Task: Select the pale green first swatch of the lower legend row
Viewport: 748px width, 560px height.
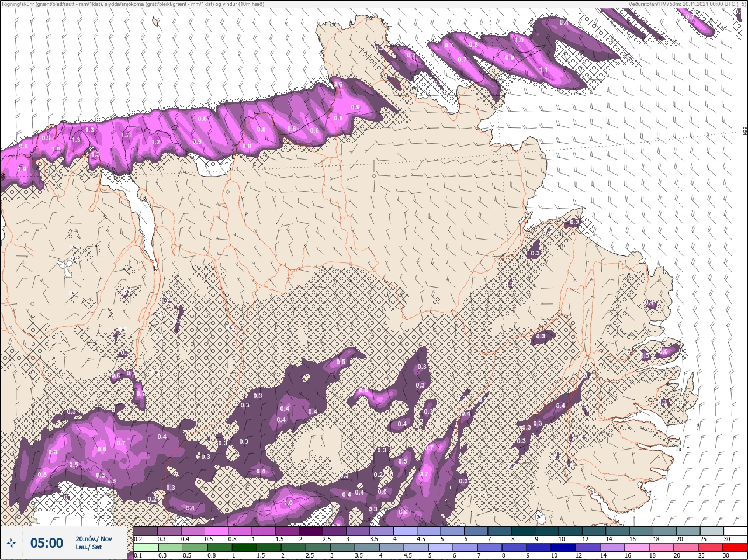Action: pyautogui.click(x=146, y=548)
